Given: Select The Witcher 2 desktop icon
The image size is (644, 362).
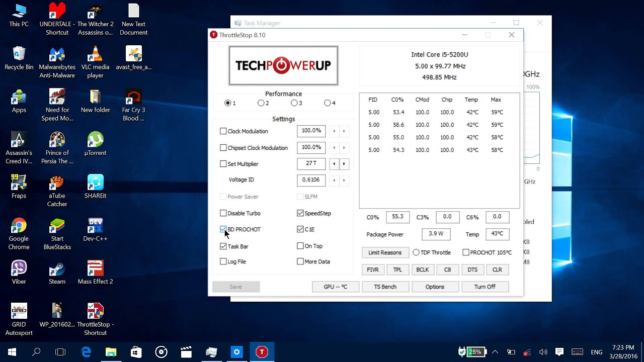Looking at the screenshot, I should tap(95, 19).
